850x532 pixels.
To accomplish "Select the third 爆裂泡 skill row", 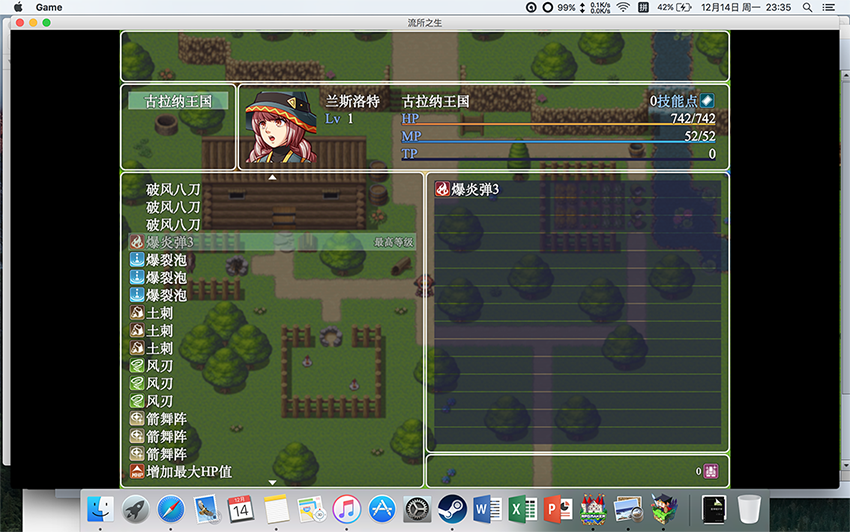I will pos(272,296).
